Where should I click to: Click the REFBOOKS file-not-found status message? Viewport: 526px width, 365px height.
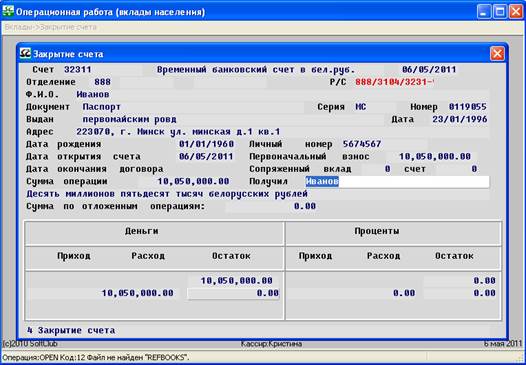click(95, 358)
